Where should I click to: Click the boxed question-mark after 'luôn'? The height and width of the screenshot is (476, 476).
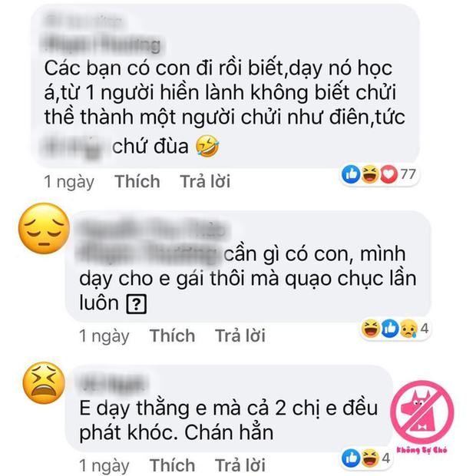137,303
